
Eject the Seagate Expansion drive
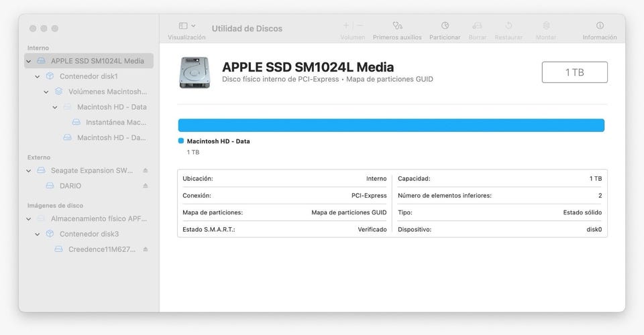[146, 170]
